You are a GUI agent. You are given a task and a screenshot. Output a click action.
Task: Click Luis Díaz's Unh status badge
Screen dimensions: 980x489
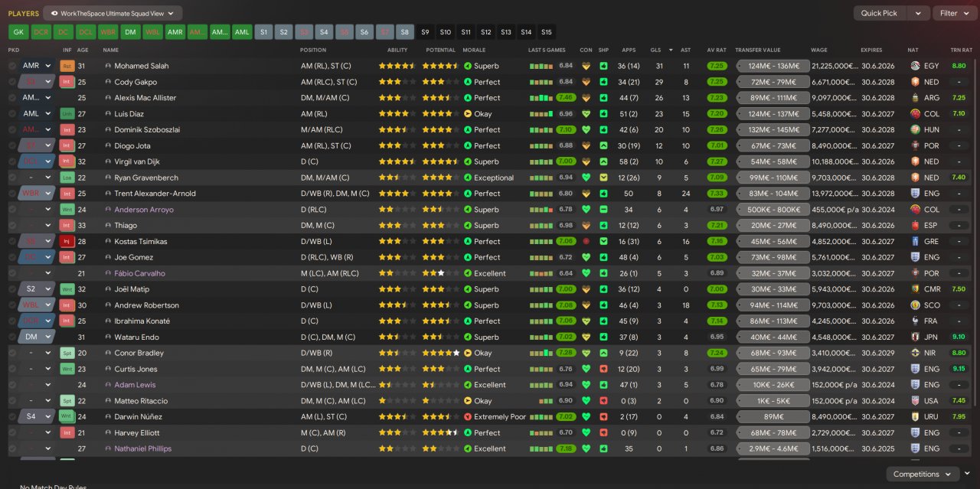click(x=67, y=114)
